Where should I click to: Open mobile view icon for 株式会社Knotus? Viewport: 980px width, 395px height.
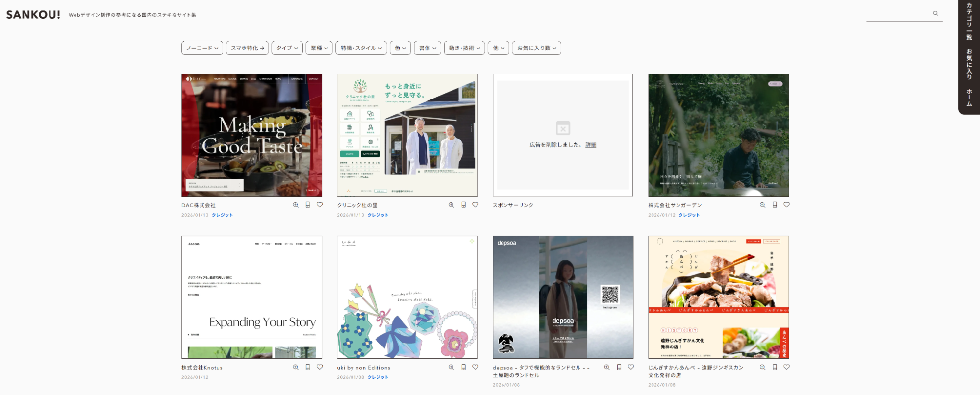(308, 367)
